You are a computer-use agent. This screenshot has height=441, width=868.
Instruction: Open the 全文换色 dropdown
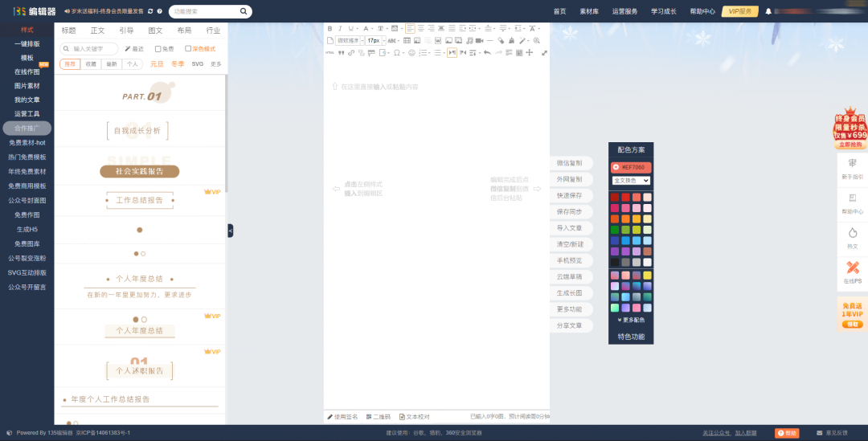coord(631,181)
